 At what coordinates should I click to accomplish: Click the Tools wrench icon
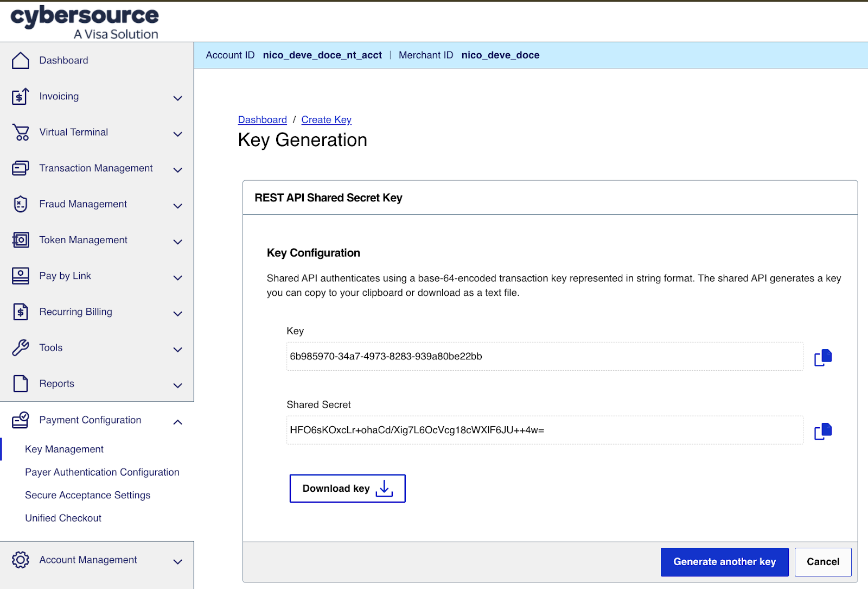coord(21,348)
